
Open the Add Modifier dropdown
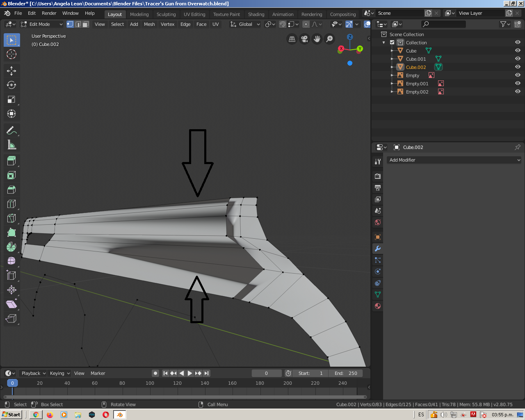454,160
